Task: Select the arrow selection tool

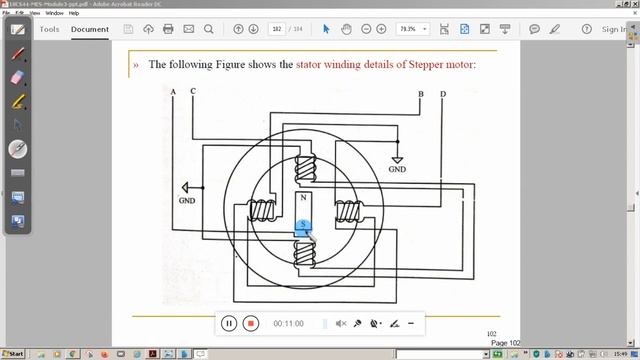Action: (x=326, y=29)
